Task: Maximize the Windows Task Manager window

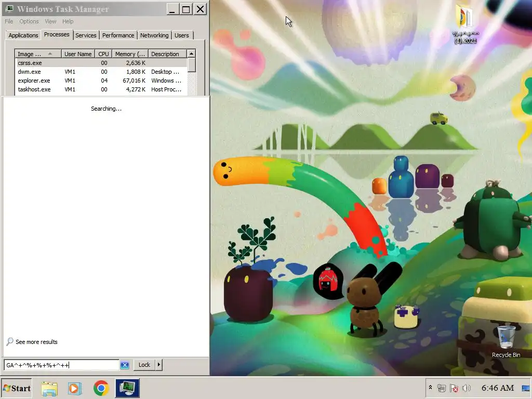Action: [186, 9]
